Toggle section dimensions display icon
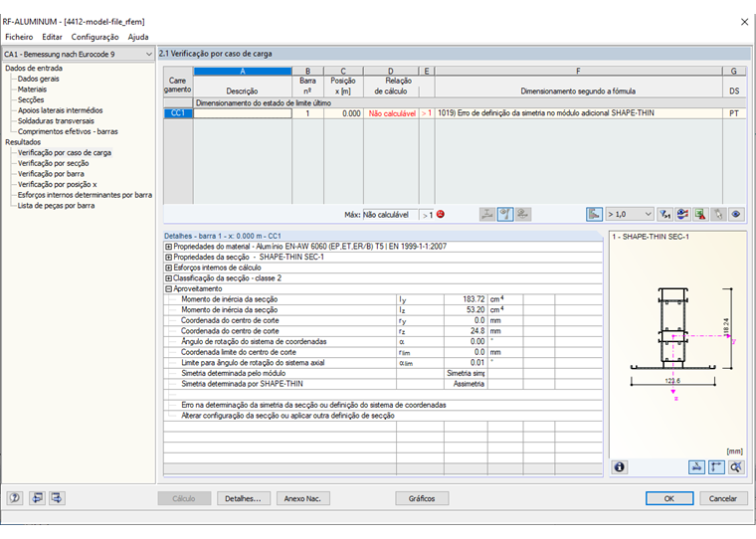Image resolution: width=756 pixels, height=539 pixels. point(696,466)
